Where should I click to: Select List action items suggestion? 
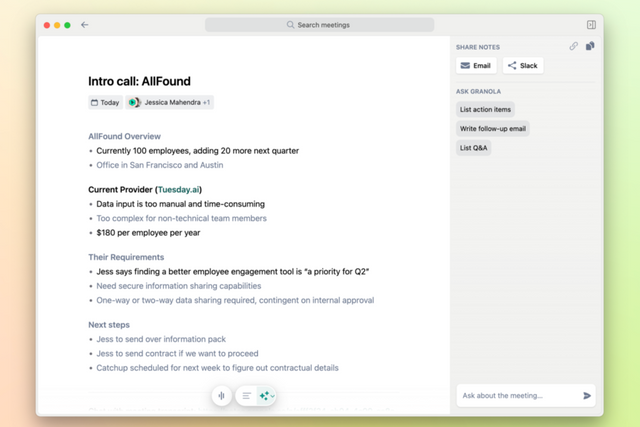click(485, 109)
